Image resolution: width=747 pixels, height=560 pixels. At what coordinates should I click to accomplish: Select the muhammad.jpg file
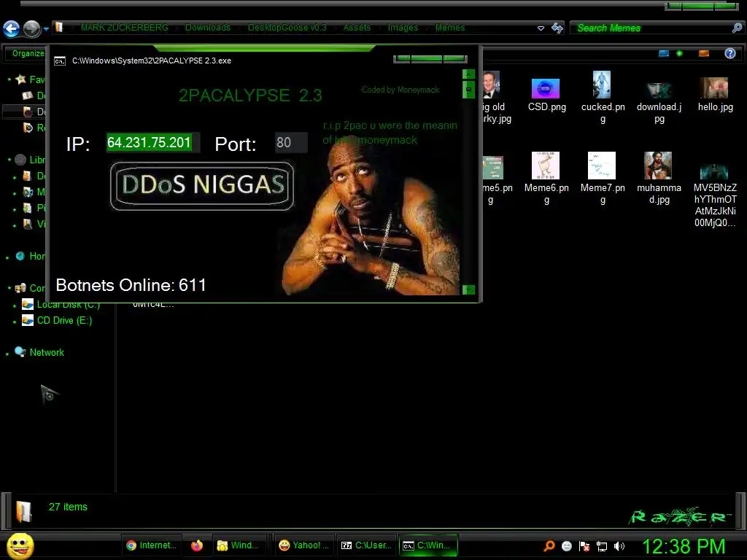[659, 179]
